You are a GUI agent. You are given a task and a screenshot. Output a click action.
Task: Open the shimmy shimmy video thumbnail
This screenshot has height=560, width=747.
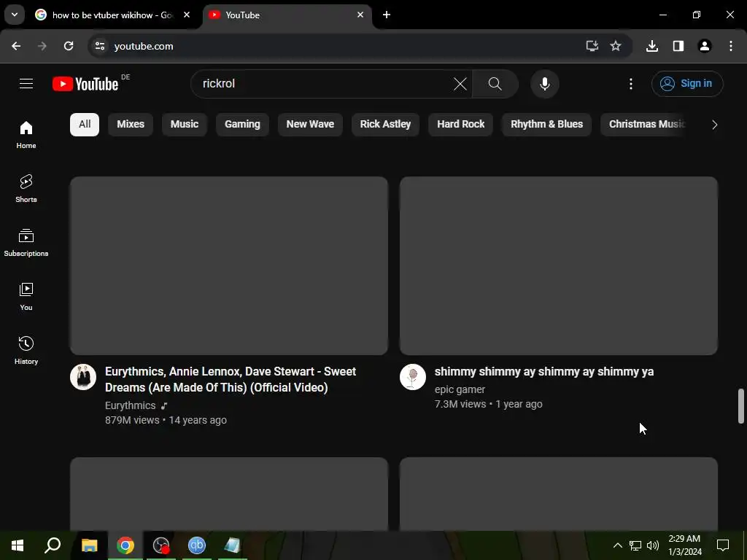tap(559, 265)
